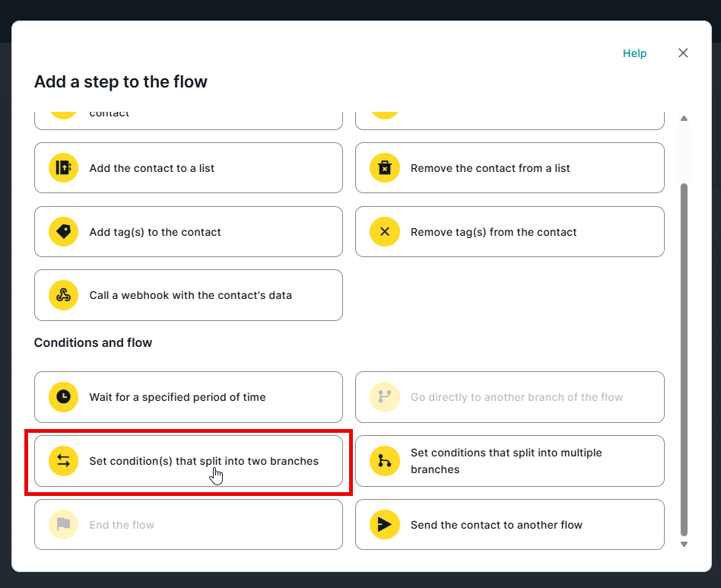The image size is (721, 588).
Task: Choose Call a webhook with contact's data
Action: pyautogui.click(x=190, y=295)
